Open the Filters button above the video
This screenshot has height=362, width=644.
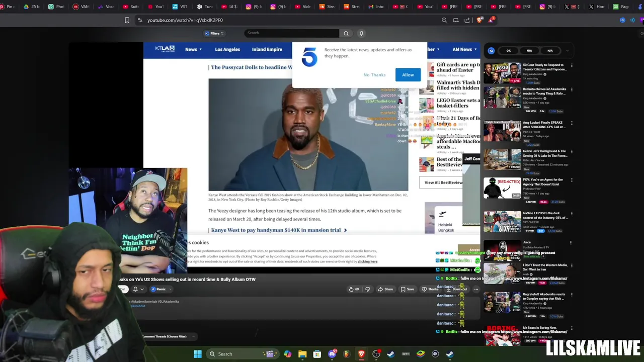(x=214, y=33)
